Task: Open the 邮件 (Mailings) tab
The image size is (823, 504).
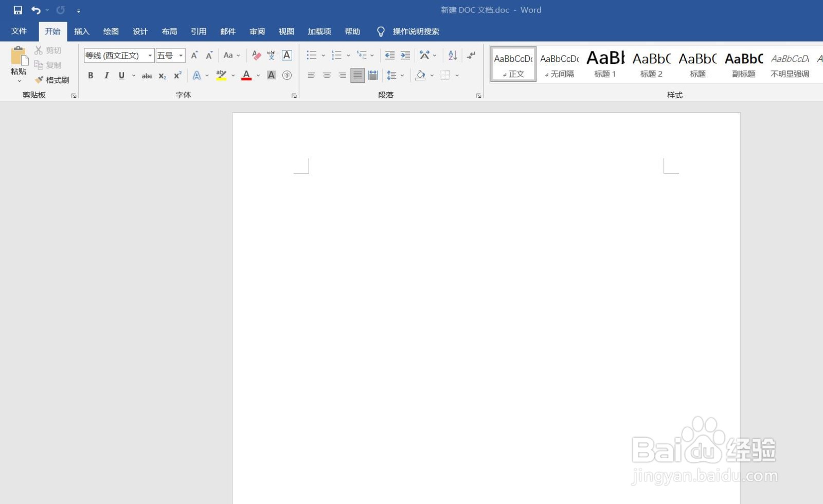Action: 228,31
